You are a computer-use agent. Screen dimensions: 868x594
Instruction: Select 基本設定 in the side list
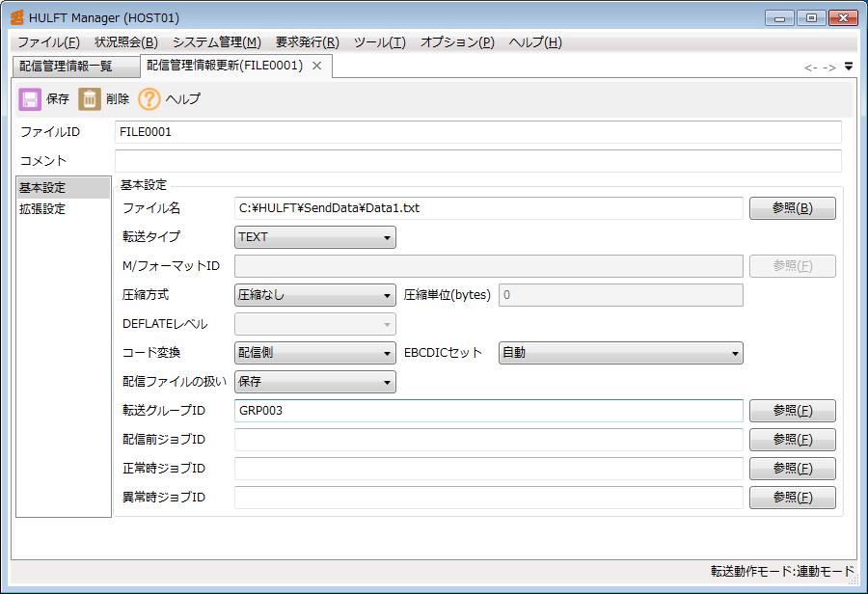[x=63, y=188]
